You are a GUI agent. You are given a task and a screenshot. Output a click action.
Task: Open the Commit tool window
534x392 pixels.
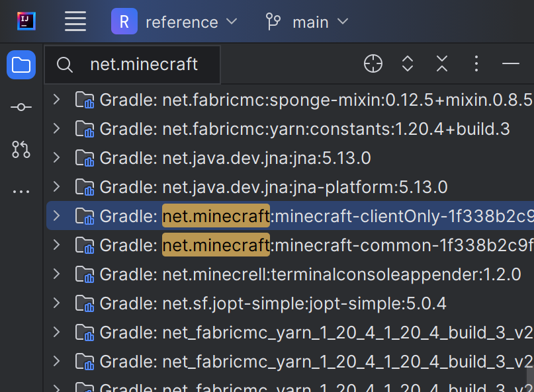[x=21, y=107]
